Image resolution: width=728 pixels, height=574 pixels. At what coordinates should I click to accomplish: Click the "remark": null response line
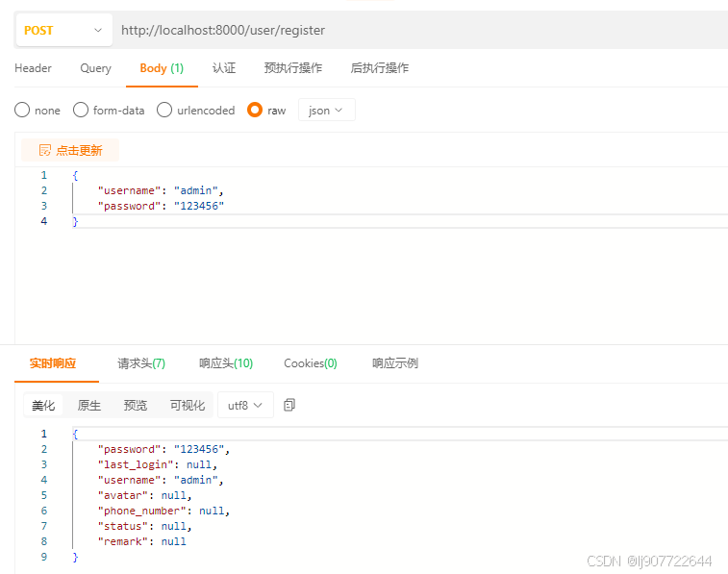141,541
